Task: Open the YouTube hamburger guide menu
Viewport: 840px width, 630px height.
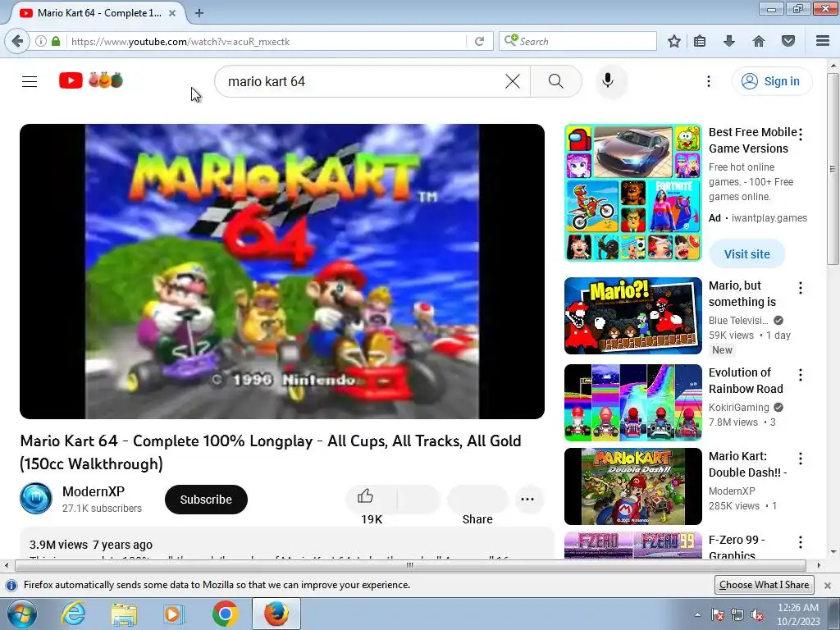Action: 30,81
